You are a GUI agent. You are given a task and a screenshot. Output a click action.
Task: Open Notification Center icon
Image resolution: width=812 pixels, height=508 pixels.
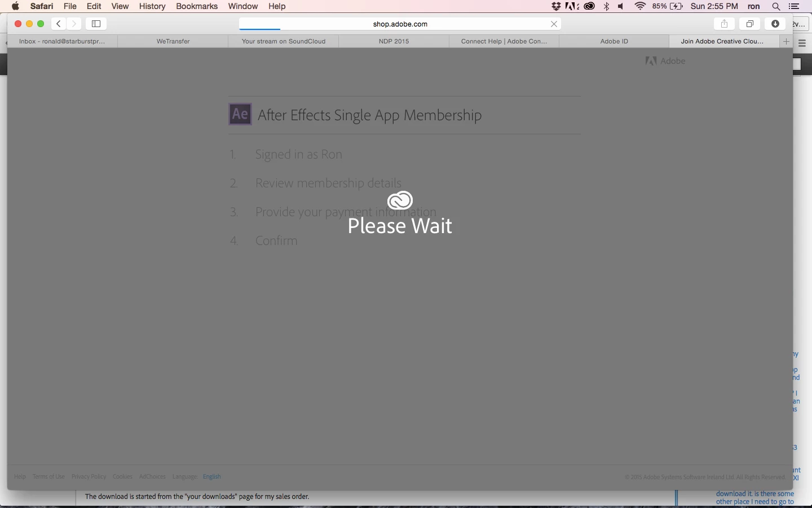click(x=795, y=6)
